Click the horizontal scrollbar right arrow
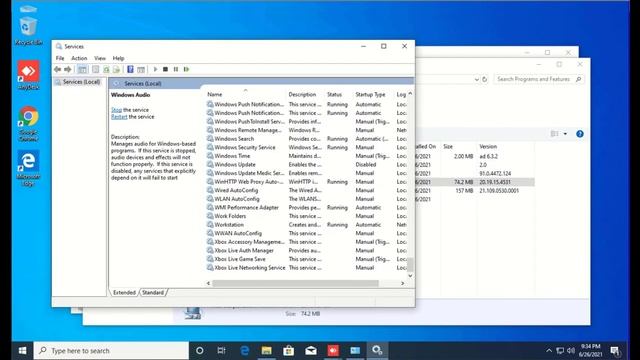This screenshot has height=360, width=640. click(x=402, y=283)
